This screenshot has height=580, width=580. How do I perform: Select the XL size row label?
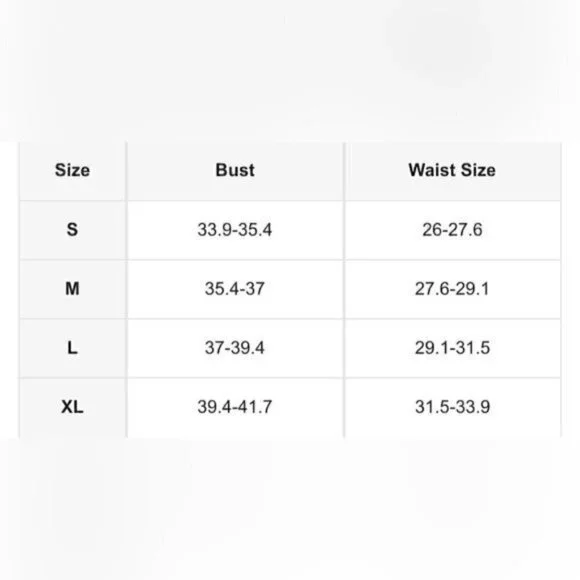(x=72, y=407)
